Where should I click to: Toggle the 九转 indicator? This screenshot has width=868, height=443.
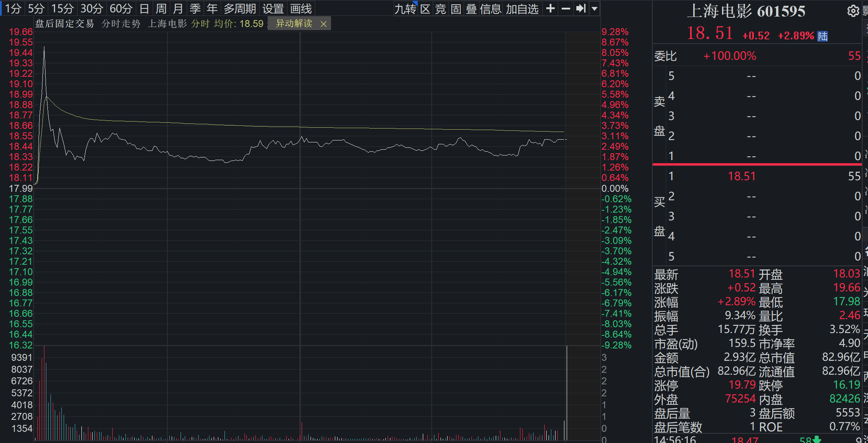405,8
